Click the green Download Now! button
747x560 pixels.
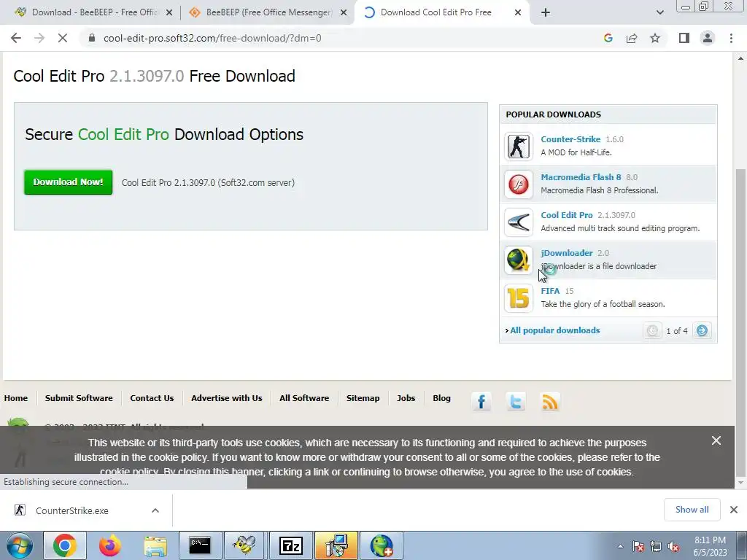tap(68, 182)
